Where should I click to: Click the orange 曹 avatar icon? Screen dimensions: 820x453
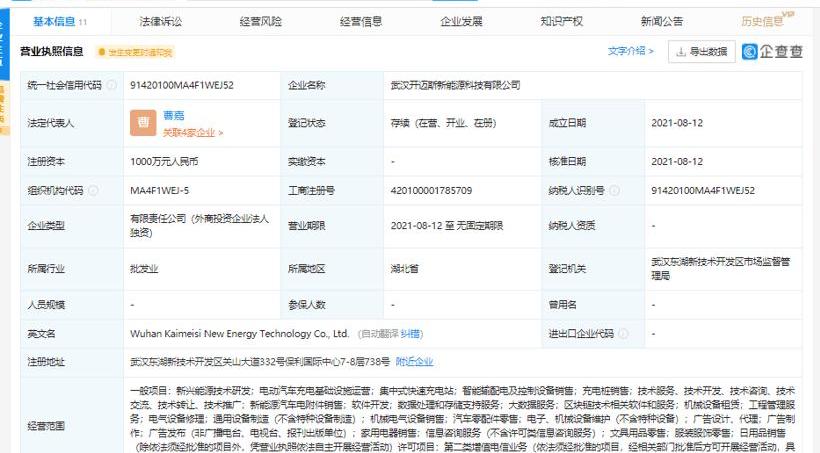tap(143, 122)
